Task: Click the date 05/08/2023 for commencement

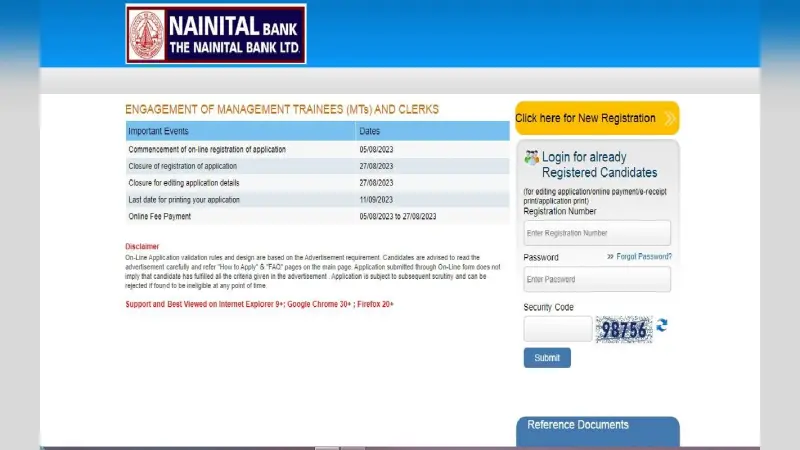Action: [377, 149]
